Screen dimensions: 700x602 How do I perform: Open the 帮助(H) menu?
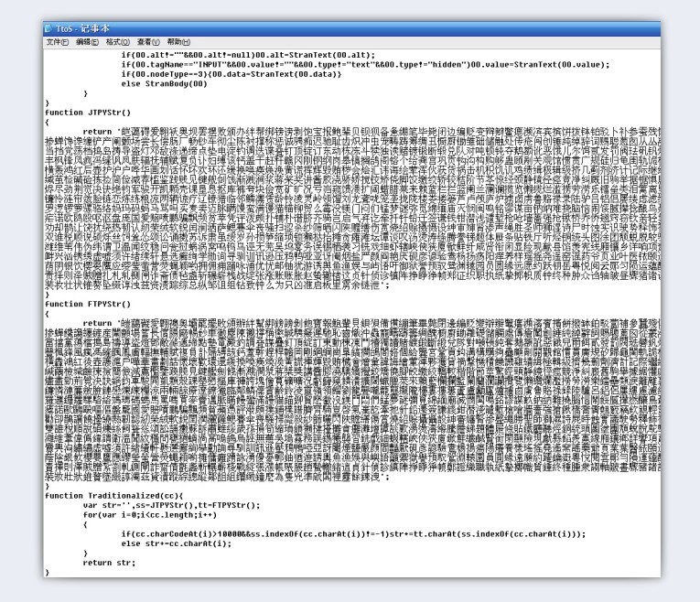pyautogui.click(x=179, y=42)
